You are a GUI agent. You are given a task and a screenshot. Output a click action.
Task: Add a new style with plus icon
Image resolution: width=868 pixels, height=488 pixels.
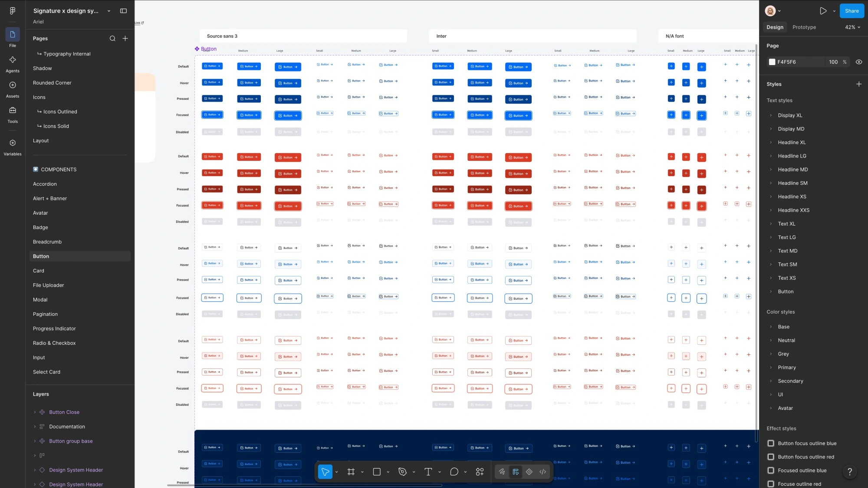coord(858,84)
